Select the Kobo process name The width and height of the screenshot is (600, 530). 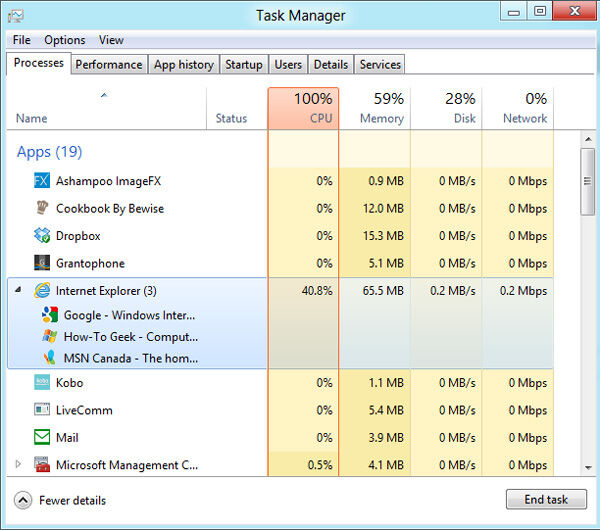70,383
